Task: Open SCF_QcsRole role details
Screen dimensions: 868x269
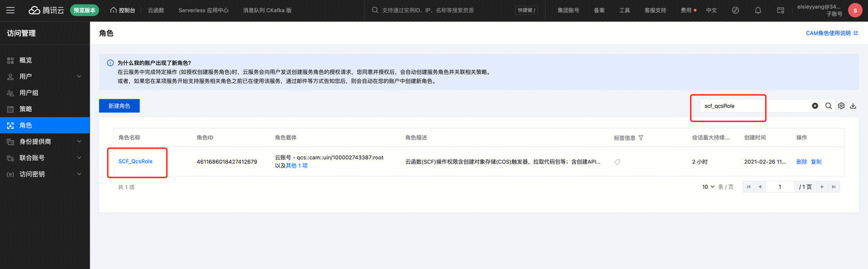Action: pos(135,161)
